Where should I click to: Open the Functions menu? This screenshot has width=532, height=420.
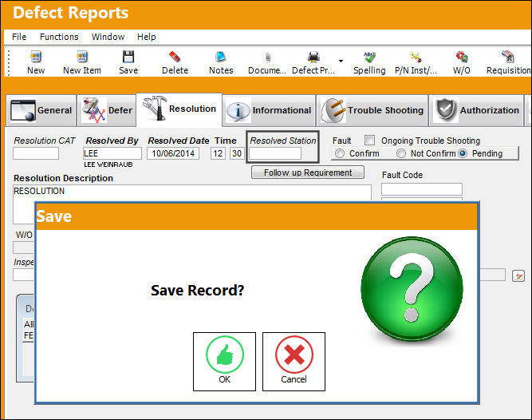[59, 37]
